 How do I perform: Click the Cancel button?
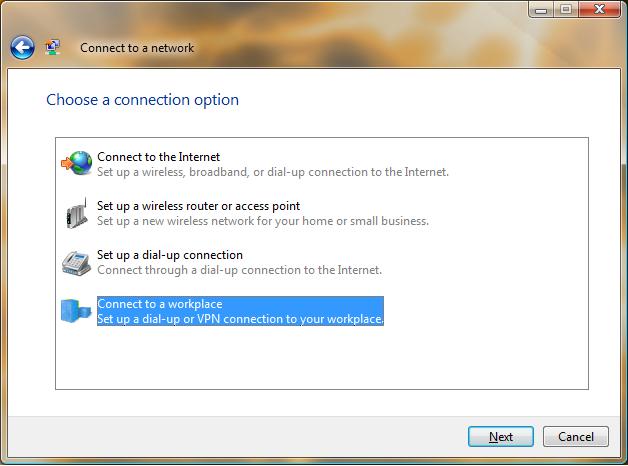point(576,436)
